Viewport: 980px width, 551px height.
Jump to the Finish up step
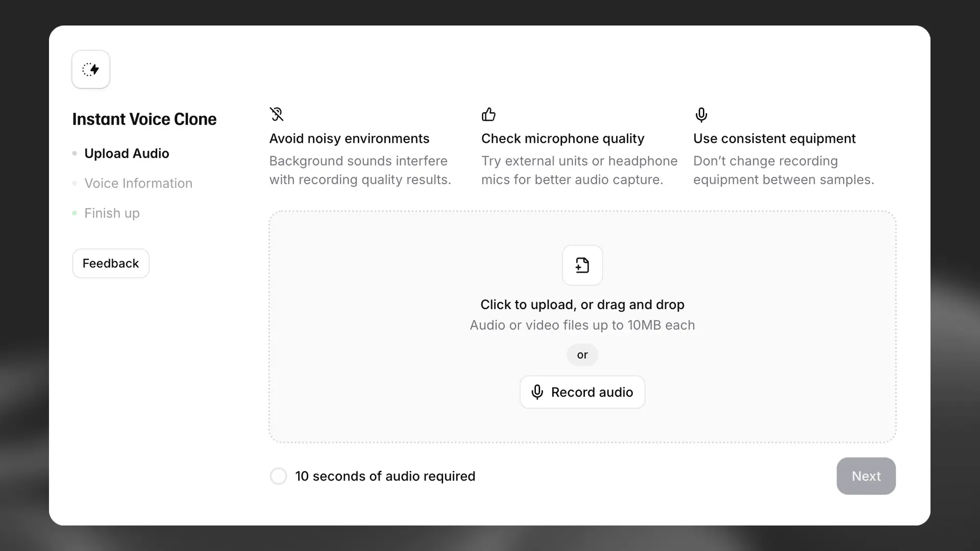pyautogui.click(x=112, y=213)
